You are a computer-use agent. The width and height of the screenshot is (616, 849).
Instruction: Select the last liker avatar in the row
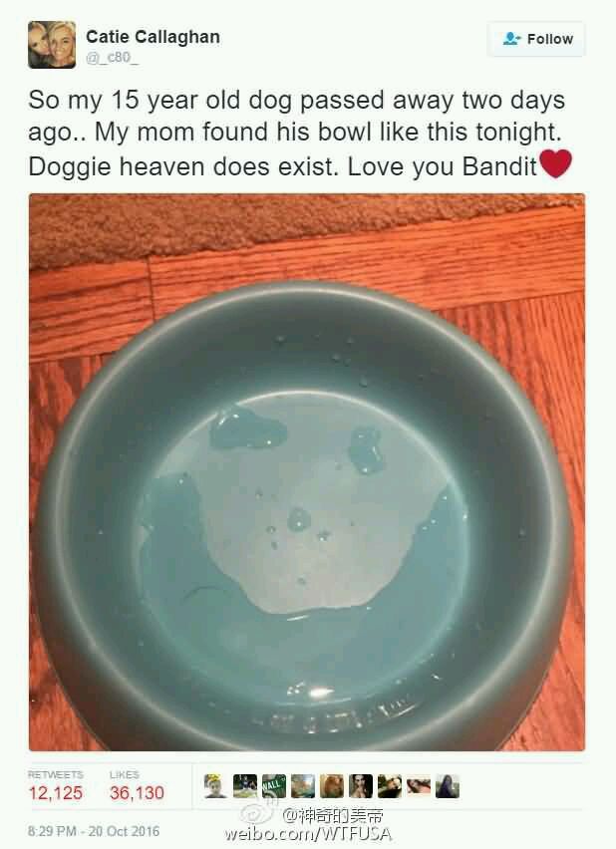(448, 786)
